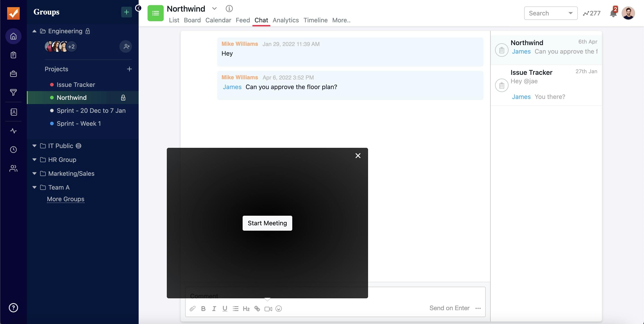Click the Start Meeting button
This screenshot has width=644, height=324.
click(x=267, y=223)
